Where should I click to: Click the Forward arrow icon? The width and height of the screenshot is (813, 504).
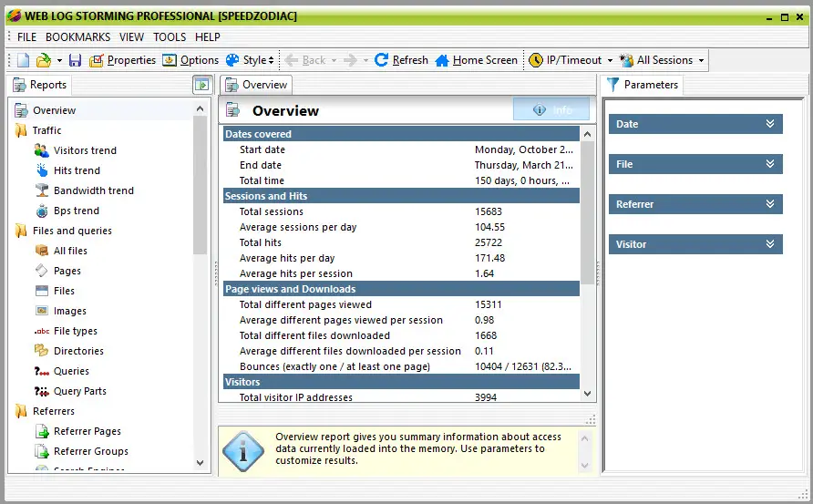351,60
